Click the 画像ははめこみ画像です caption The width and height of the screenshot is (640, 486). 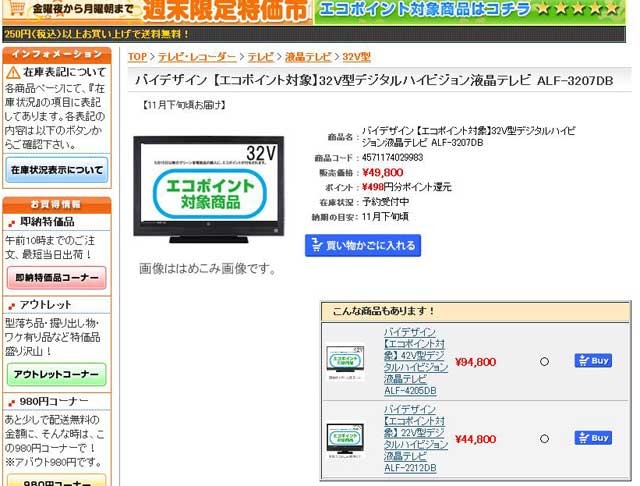pos(208,269)
